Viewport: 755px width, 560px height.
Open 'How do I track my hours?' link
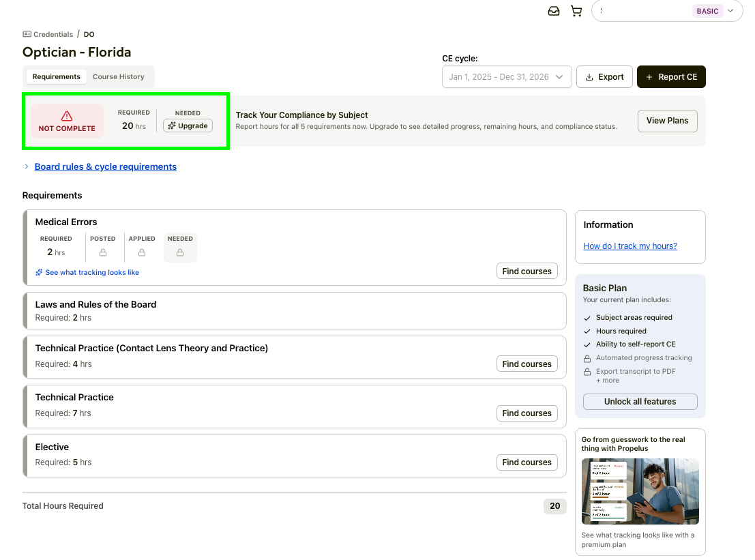630,246
